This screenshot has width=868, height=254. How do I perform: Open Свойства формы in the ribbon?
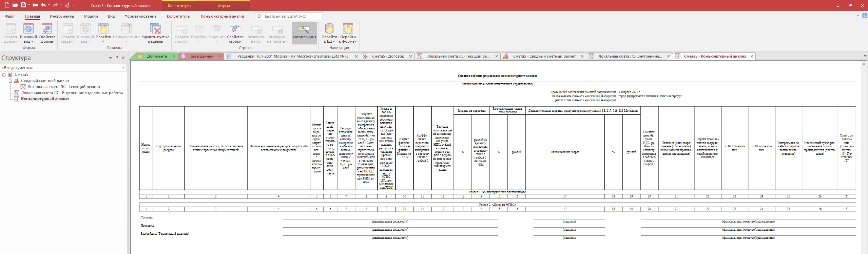click(x=47, y=33)
